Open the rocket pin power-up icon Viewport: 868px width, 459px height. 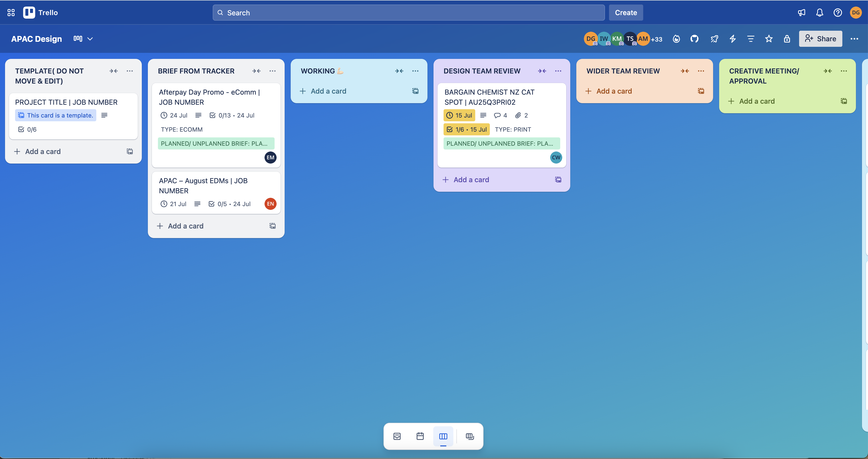714,39
